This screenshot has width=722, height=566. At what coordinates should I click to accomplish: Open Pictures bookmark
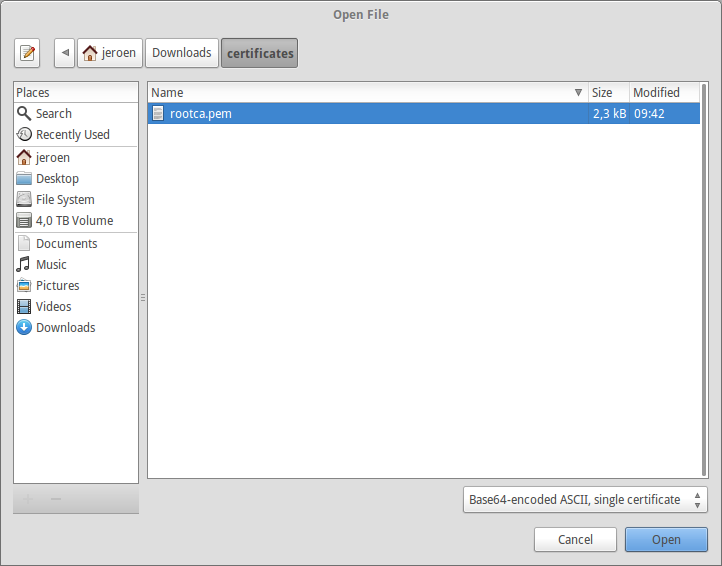click(x=76, y=286)
